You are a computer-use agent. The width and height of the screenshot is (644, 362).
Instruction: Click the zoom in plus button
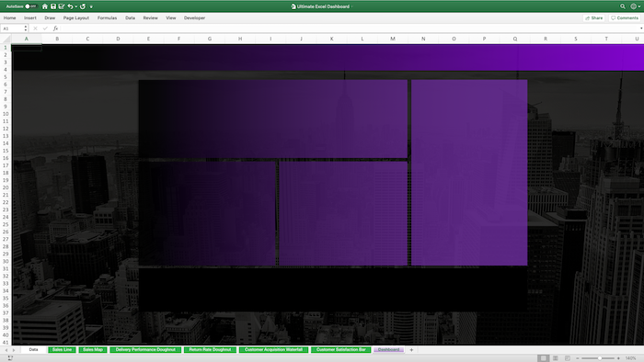[x=618, y=358]
